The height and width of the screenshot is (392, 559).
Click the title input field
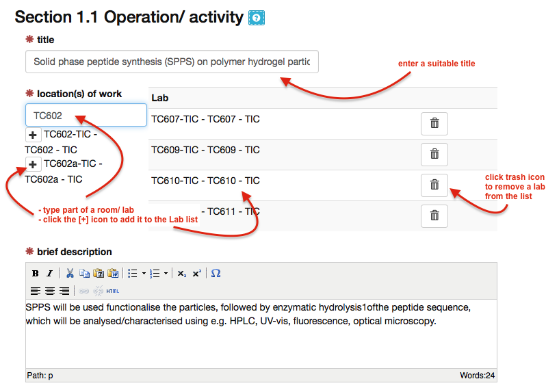[172, 62]
